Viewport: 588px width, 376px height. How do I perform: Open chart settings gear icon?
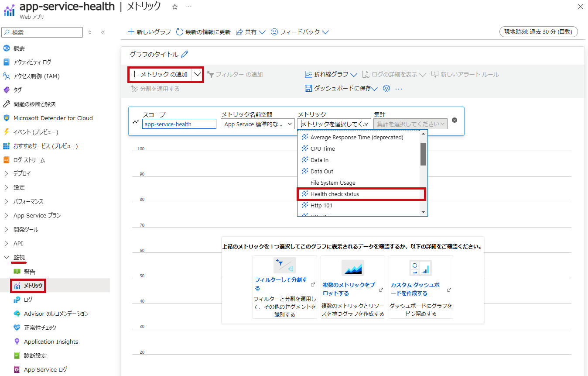[386, 88]
